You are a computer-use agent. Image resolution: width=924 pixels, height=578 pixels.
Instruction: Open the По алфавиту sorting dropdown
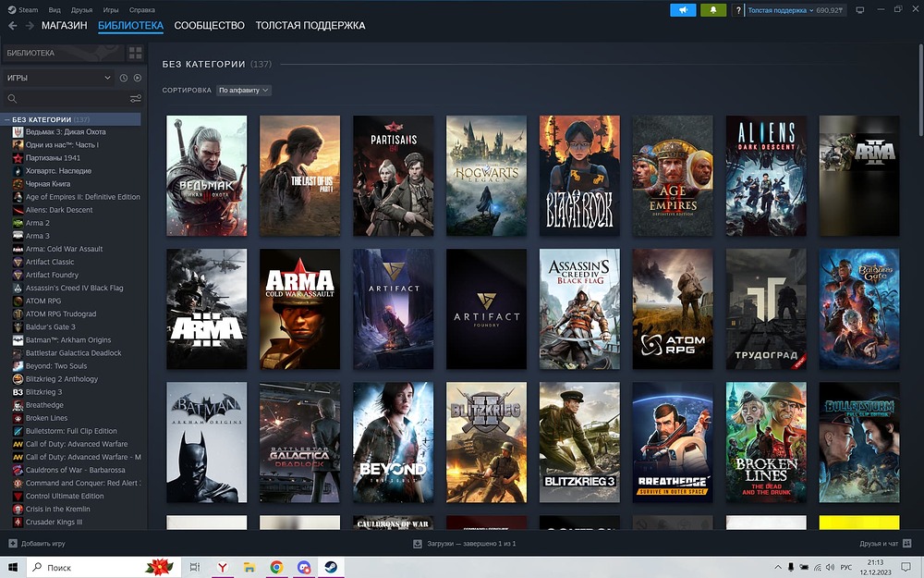pos(243,91)
